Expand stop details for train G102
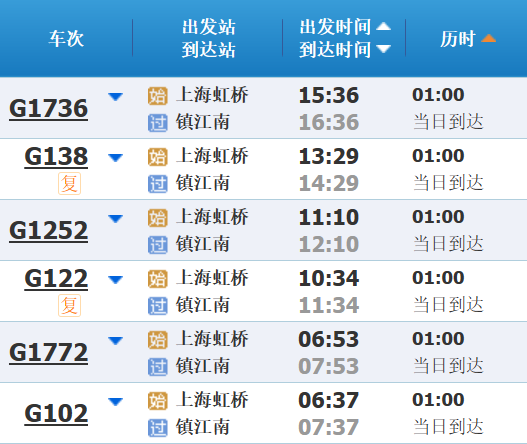 (x=115, y=402)
